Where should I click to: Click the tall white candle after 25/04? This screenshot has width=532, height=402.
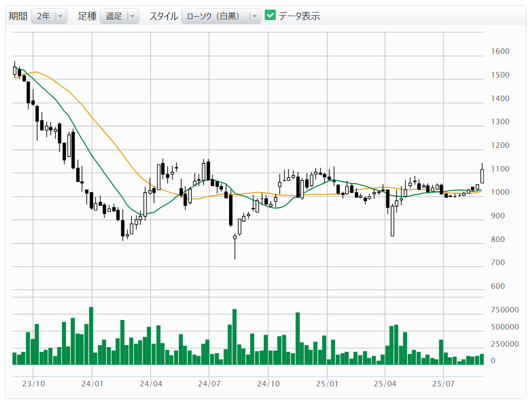[393, 220]
